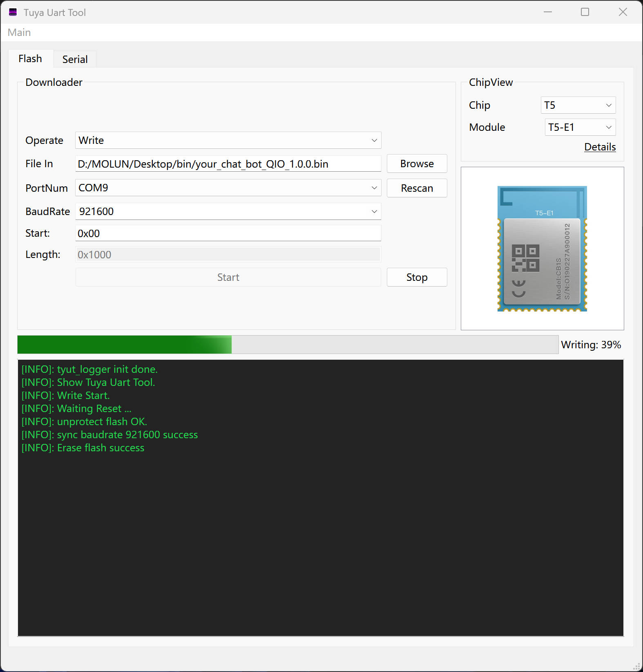Expand the Operate dropdown showing Write

(x=228, y=140)
